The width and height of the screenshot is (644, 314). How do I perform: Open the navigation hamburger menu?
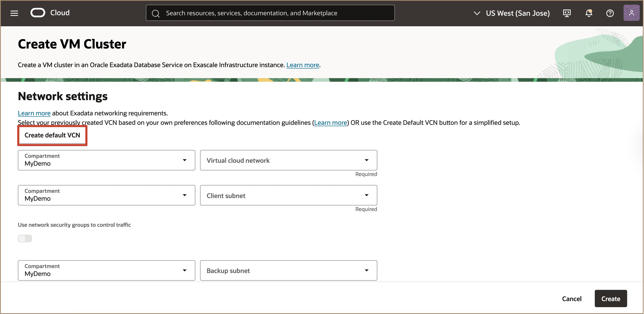coord(14,13)
